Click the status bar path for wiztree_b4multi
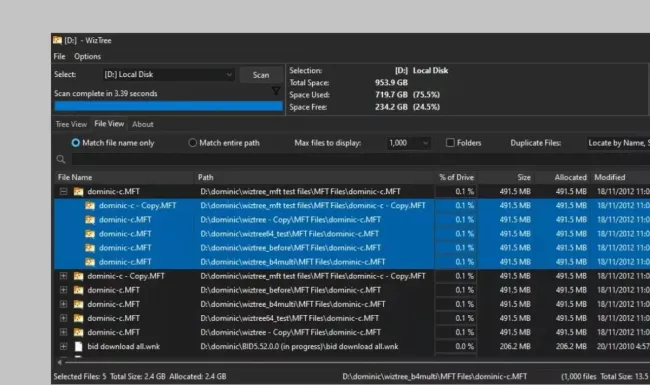 point(434,377)
